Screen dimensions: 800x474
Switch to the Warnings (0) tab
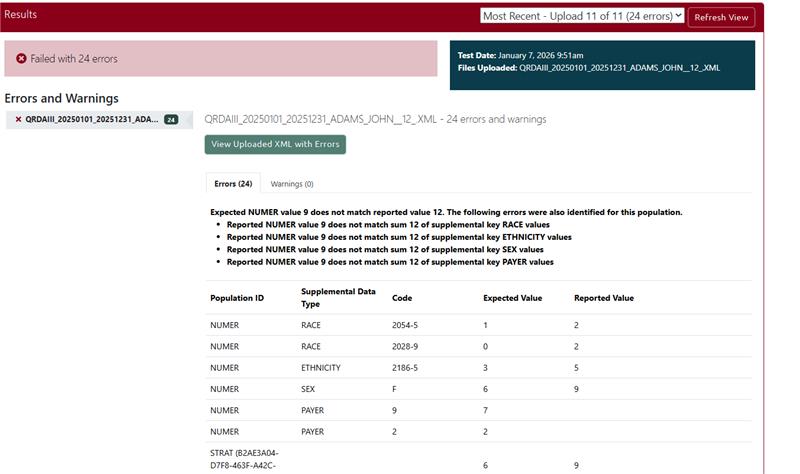tap(292, 184)
